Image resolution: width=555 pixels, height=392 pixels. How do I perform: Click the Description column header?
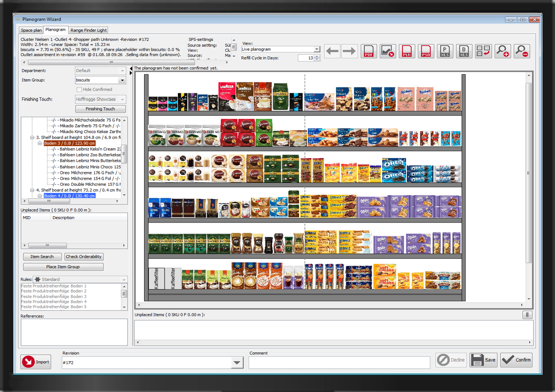tap(89, 218)
